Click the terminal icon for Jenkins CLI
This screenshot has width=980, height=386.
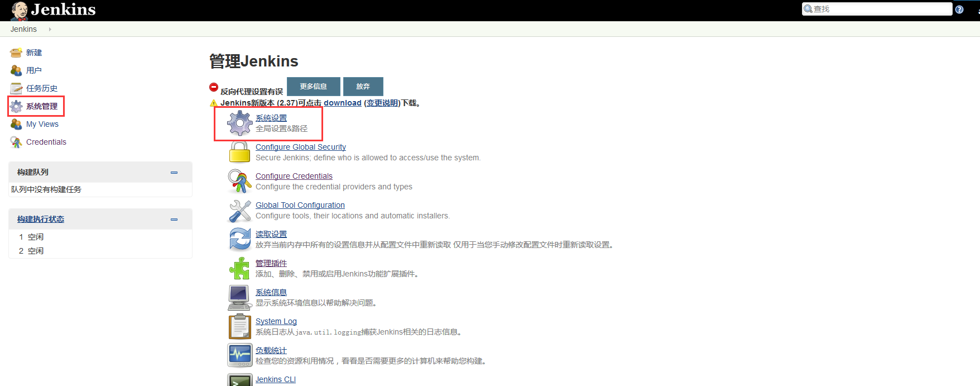point(240,380)
